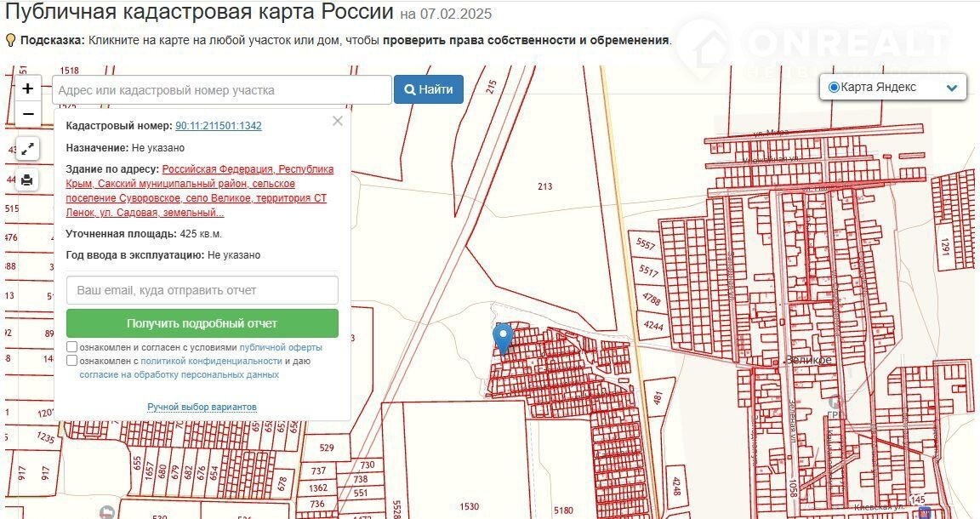Open cadastral number 90:11:211501:1342 link
This screenshot has height=519, width=980.
click(219, 126)
